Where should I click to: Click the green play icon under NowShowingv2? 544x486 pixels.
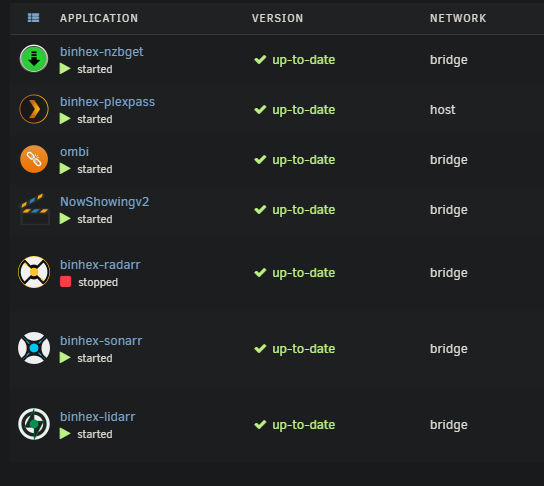pos(65,219)
